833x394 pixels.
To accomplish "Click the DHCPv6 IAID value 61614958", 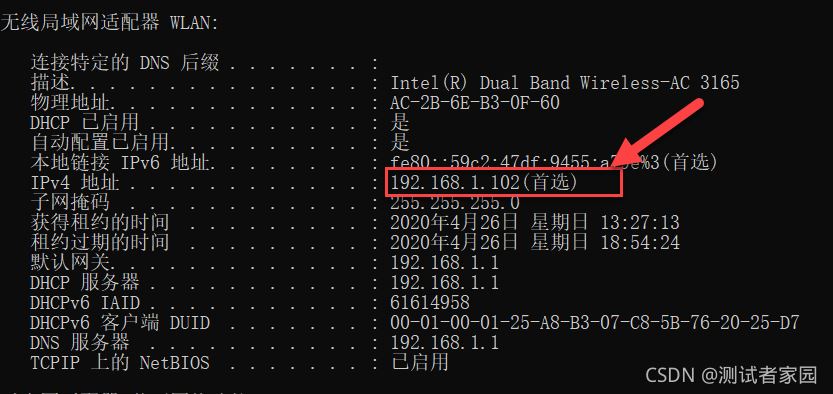I will (x=430, y=303).
